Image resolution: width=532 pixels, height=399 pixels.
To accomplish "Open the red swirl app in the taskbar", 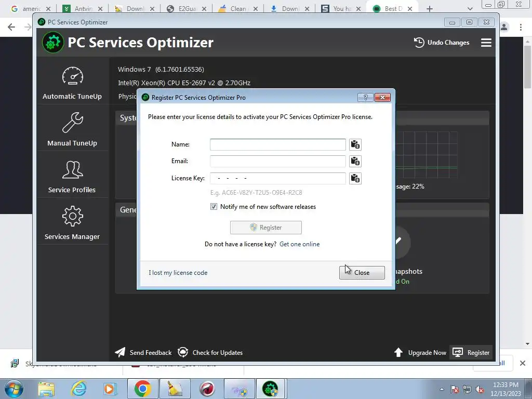I will click(x=207, y=389).
